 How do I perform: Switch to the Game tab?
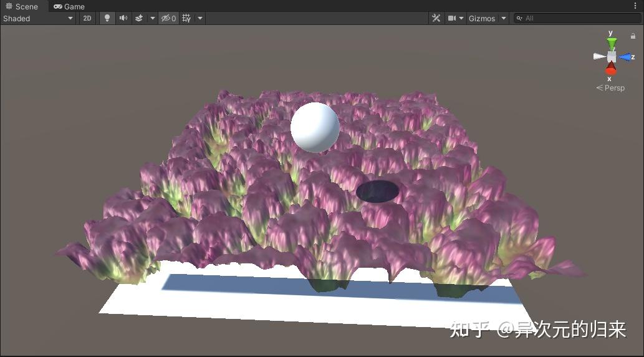point(69,7)
